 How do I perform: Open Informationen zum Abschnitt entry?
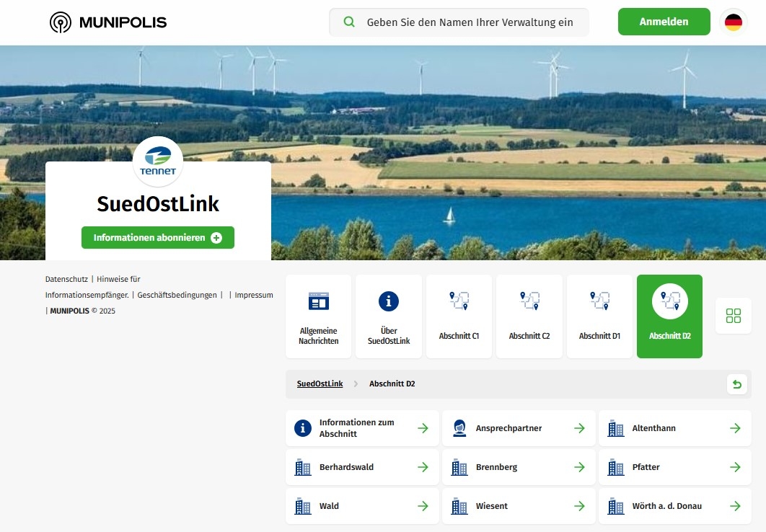point(362,428)
